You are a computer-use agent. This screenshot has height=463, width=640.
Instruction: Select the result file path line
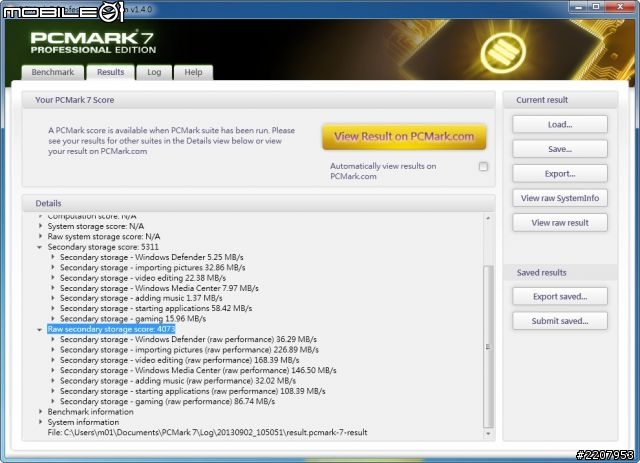(x=207, y=432)
